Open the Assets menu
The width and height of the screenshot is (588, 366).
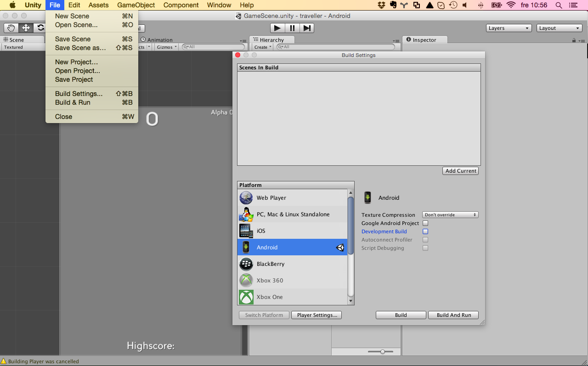coord(99,5)
